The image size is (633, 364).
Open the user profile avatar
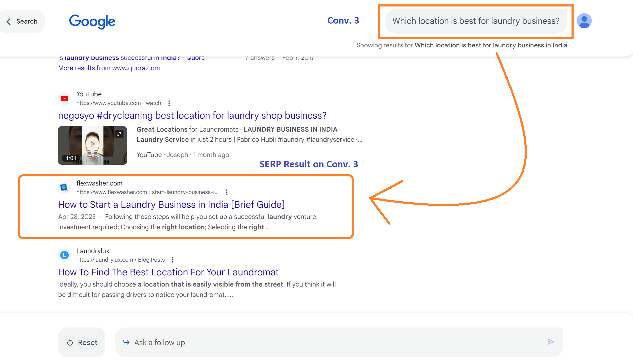(x=584, y=21)
